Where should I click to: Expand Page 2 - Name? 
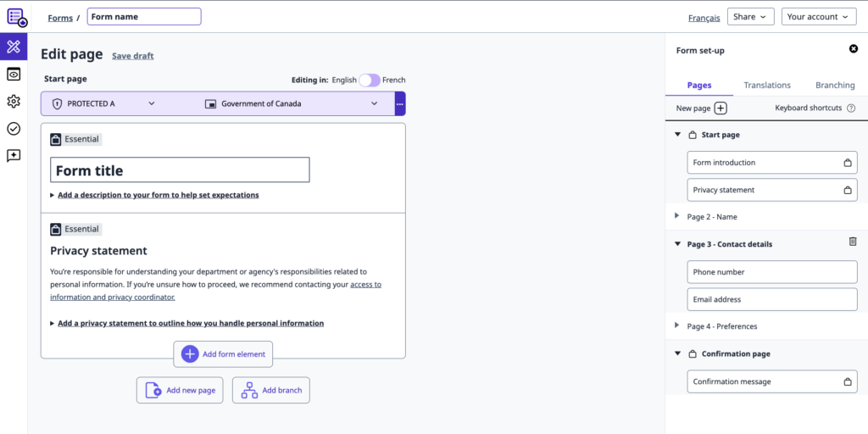point(677,216)
